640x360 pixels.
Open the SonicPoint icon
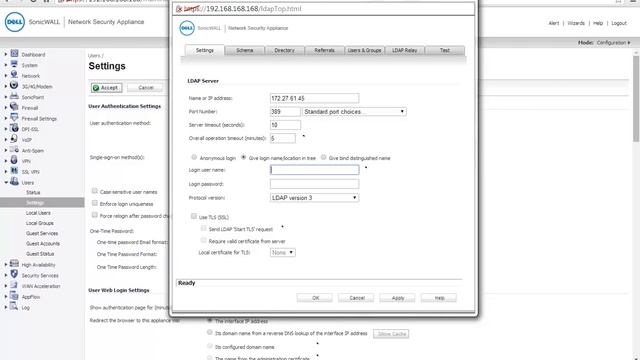pos(14,96)
